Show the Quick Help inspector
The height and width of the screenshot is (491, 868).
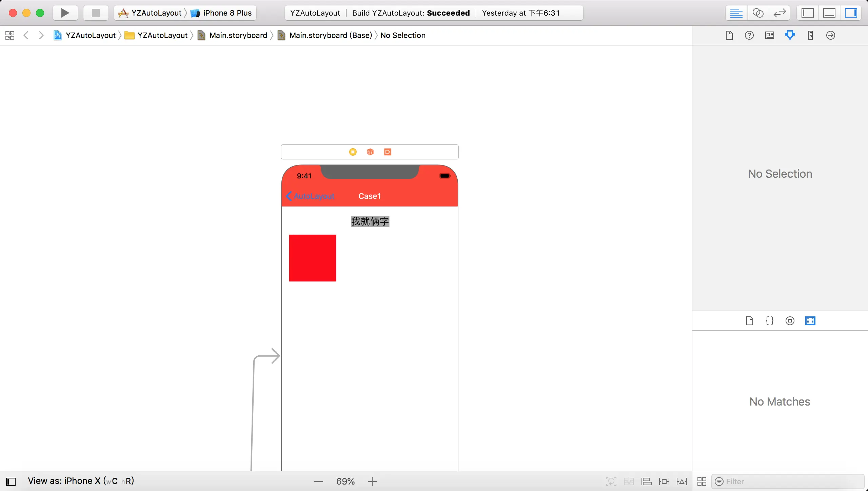click(x=749, y=35)
